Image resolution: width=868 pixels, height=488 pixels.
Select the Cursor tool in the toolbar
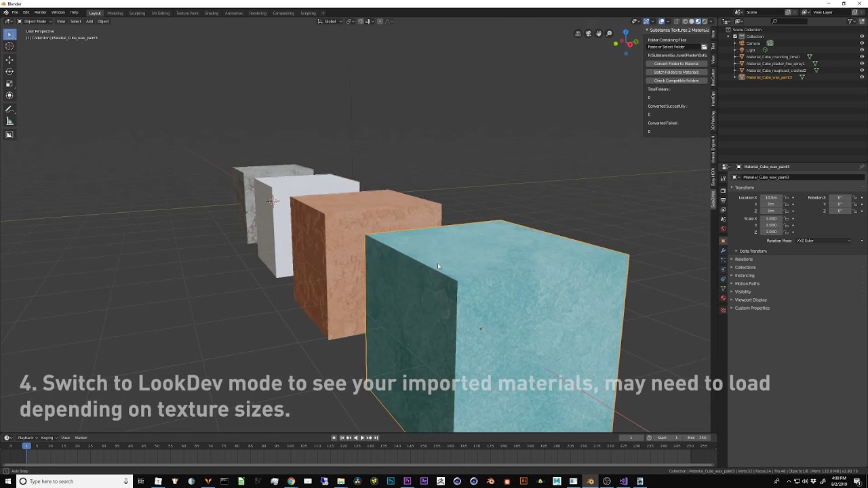(9, 46)
